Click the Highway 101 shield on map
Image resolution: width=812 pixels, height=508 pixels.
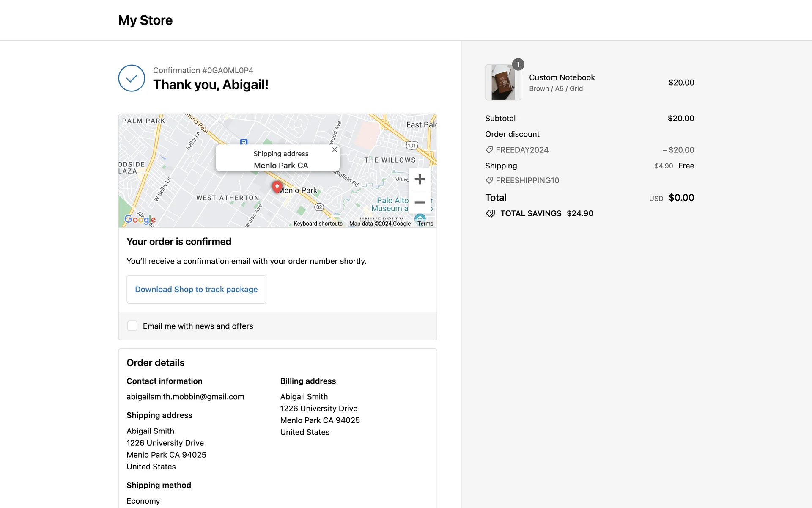point(411,145)
